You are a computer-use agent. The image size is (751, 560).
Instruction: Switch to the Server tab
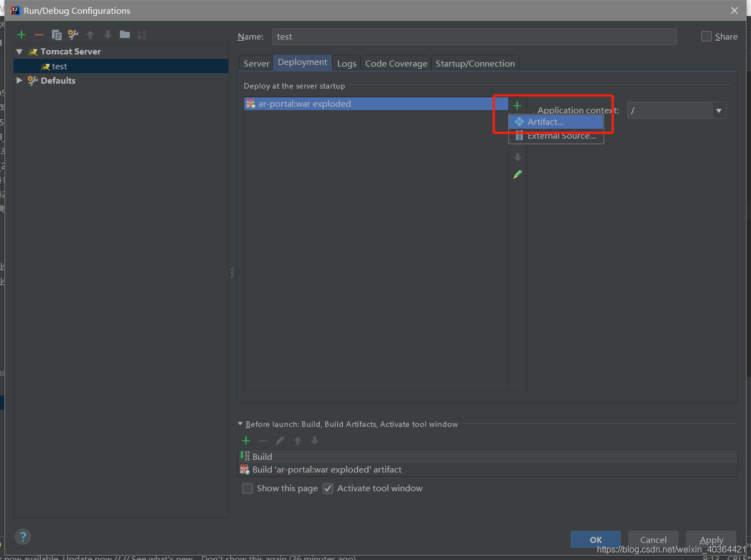[256, 63]
